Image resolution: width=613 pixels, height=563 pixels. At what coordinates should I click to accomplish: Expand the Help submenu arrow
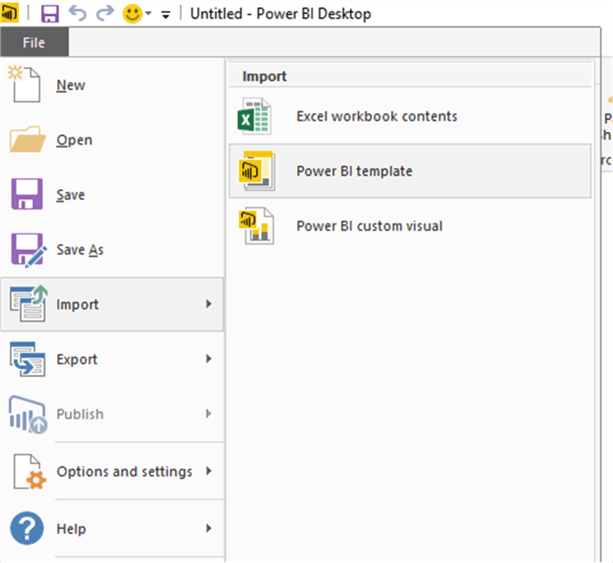pos(209,528)
